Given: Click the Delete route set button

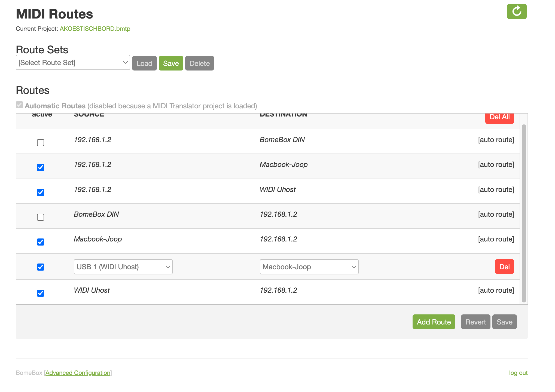Looking at the screenshot, I should 199,63.
